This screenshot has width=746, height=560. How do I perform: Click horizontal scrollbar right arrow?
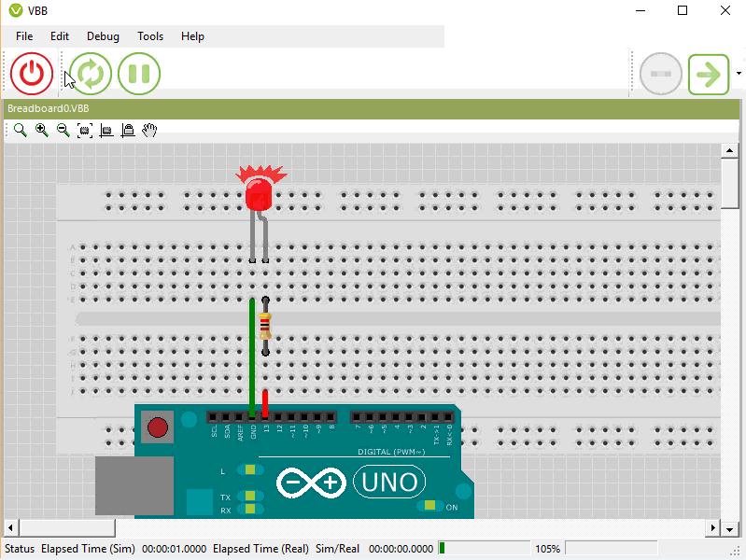(712, 527)
